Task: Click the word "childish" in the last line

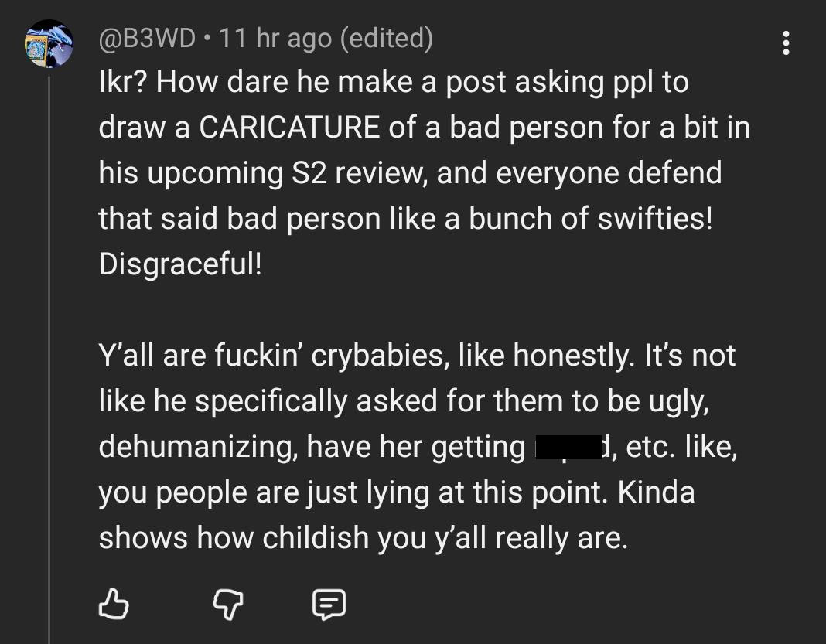Action: pos(315,539)
